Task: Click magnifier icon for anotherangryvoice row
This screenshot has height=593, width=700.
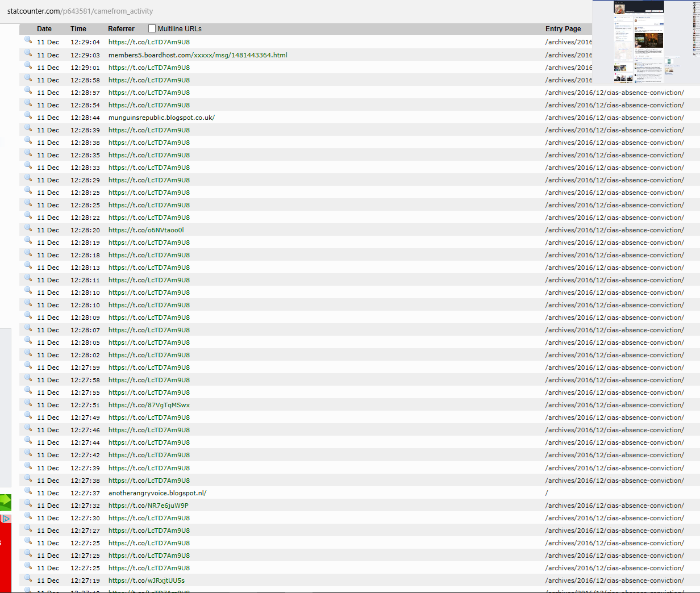Action: coord(28,491)
